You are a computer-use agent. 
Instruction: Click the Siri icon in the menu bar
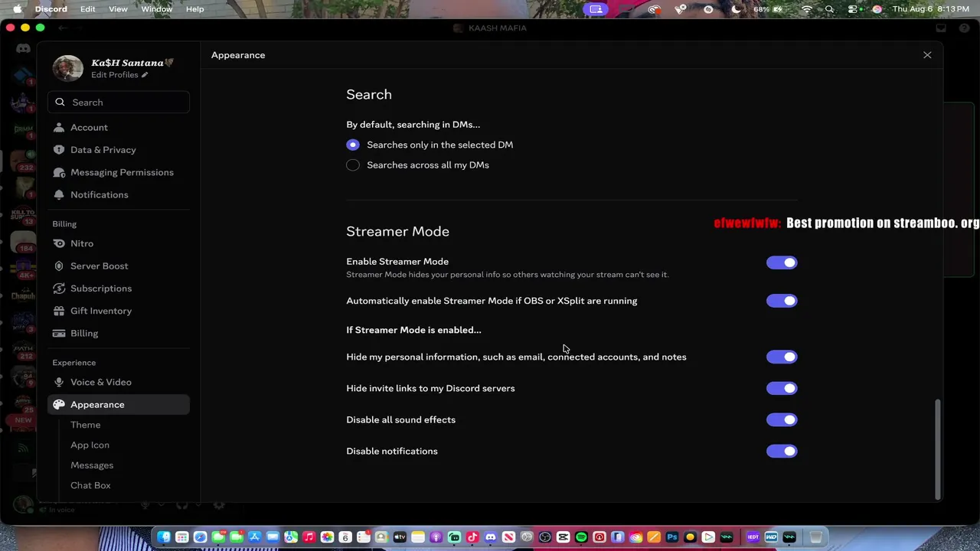(x=877, y=9)
